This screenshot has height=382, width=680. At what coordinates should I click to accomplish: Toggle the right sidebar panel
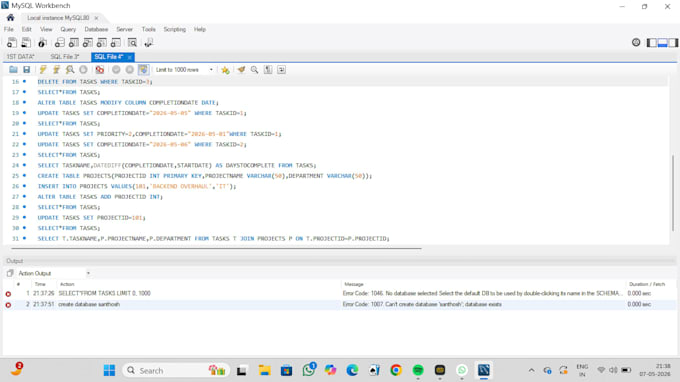pyautogui.click(x=673, y=42)
